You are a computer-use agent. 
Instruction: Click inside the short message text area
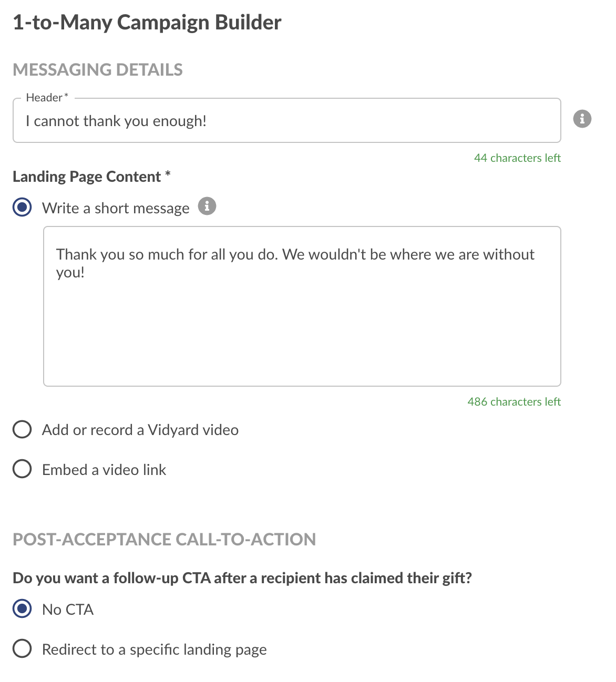(x=302, y=306)
